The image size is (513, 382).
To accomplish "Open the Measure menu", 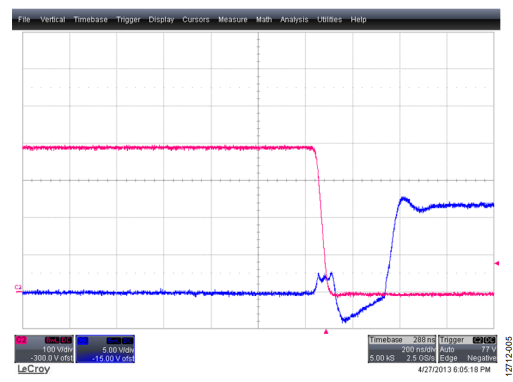I will tap(233, 19).
